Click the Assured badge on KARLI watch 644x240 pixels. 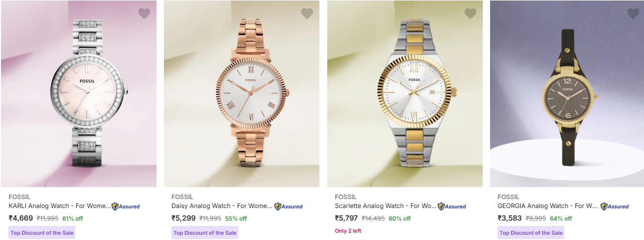(126, 206)
